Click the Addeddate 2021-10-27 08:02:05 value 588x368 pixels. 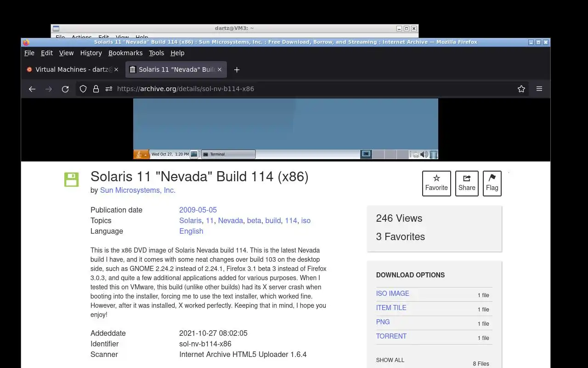coord(213,333)
